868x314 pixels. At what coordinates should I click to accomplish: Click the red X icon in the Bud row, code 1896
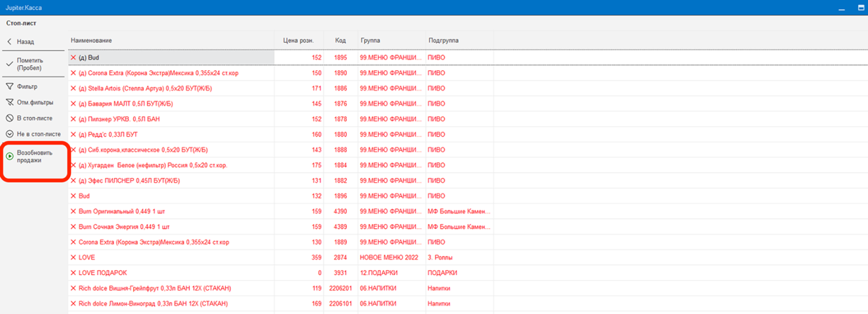(74, 196)
